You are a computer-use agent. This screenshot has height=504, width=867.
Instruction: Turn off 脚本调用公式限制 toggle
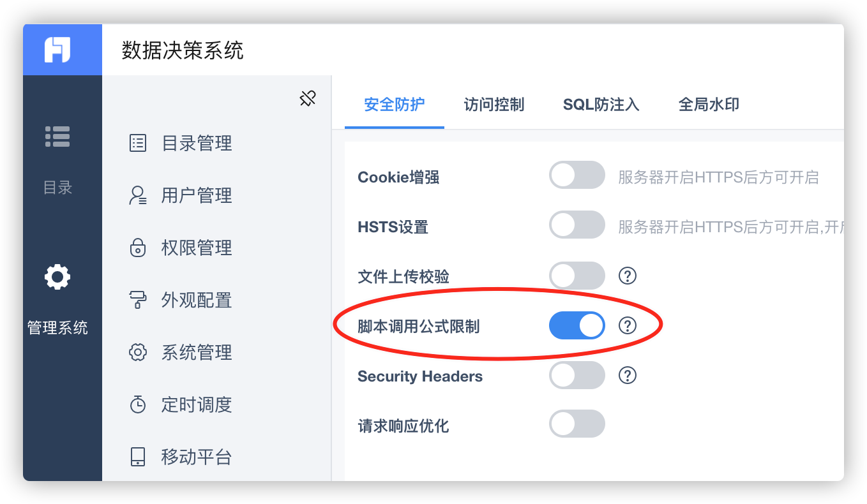click(577, 325)
